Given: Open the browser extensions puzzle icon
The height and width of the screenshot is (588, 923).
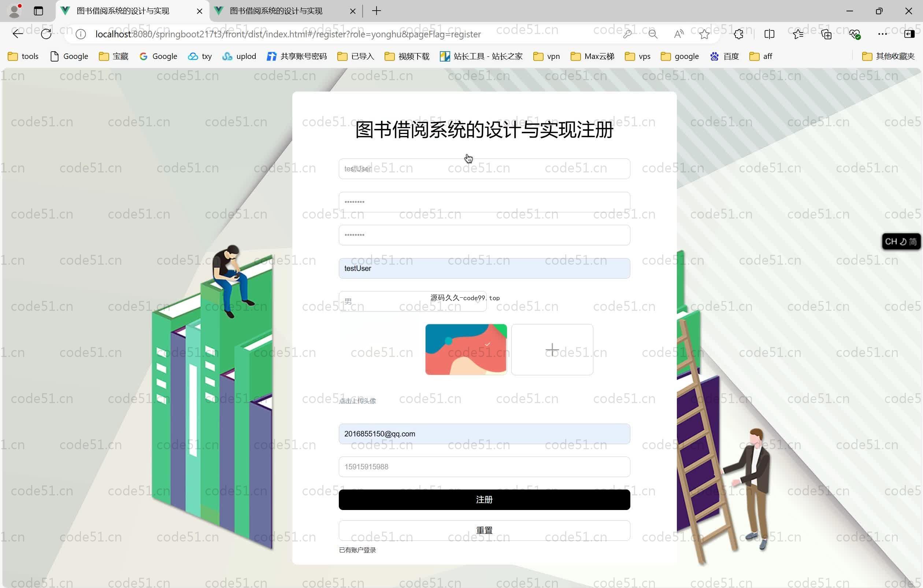Looking at the screenshot, I should coord(739,34).
